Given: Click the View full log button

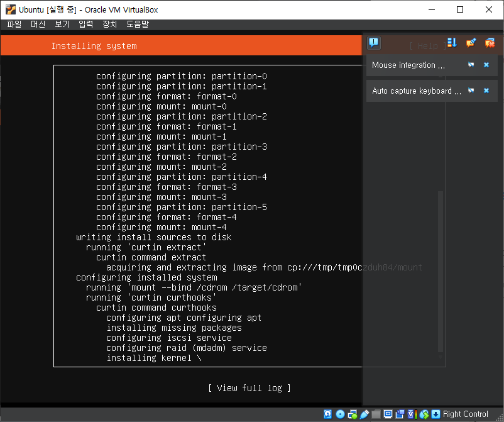Looking at the screenshot, I should [249, 388].
